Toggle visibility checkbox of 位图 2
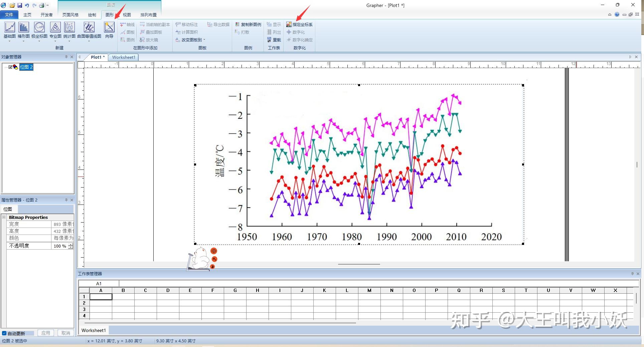 10,67
